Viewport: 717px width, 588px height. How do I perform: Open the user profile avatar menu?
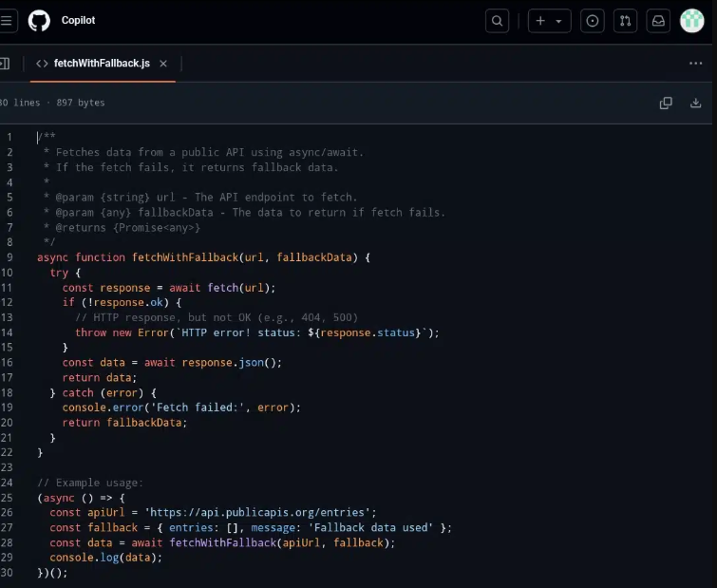coord(691,21)
